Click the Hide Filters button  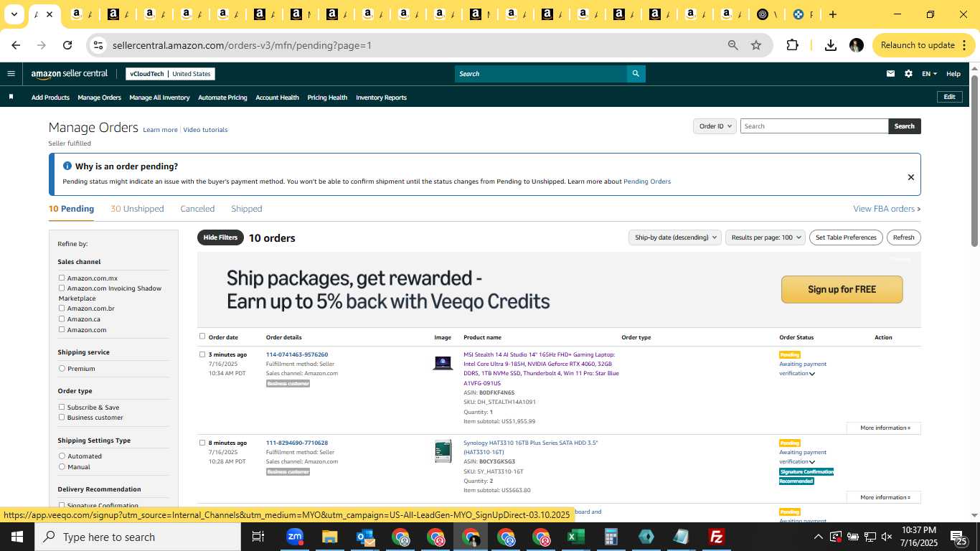[220, 237]
